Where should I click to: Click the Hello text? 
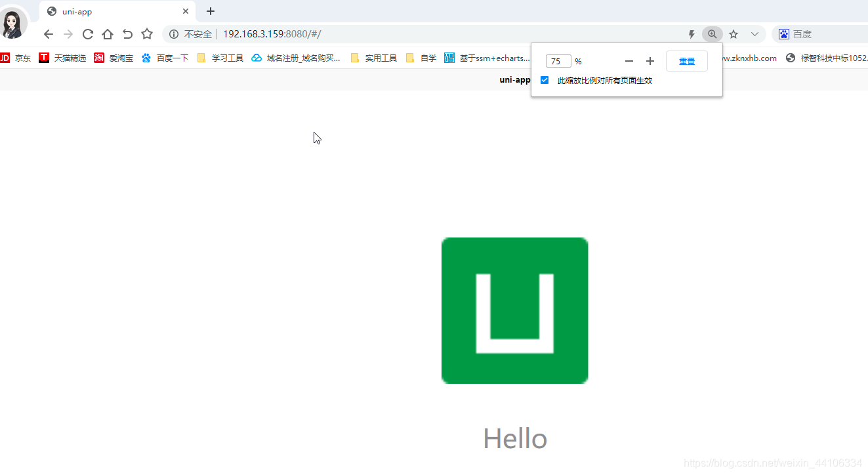click(515, 439)
